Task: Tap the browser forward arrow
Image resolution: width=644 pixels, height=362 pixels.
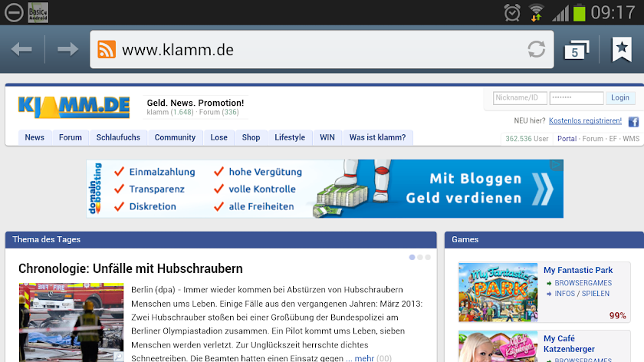Action: click(x=67, y=49)
